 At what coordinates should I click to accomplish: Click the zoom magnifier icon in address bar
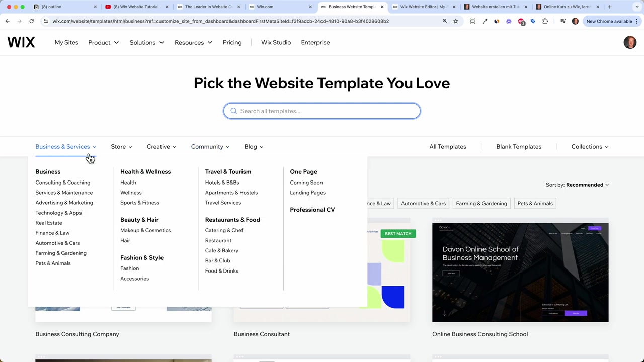(x=445, y=21)
